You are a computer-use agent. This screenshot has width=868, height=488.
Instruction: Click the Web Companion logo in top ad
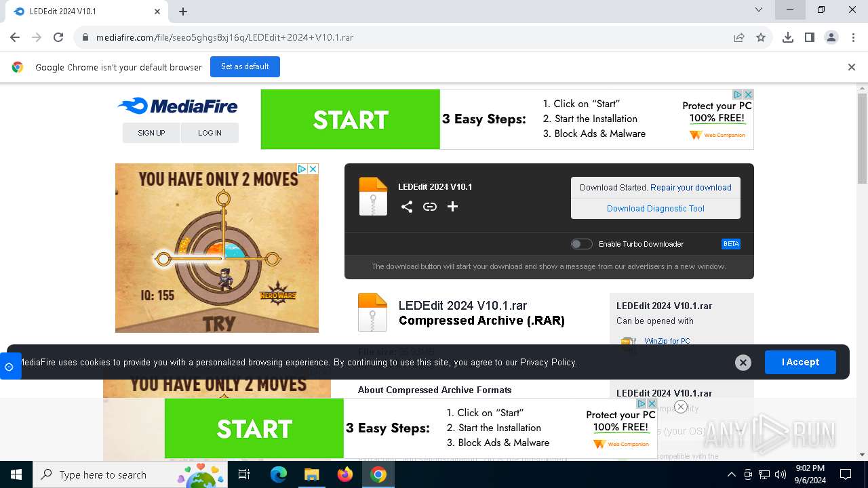(717, 135)
